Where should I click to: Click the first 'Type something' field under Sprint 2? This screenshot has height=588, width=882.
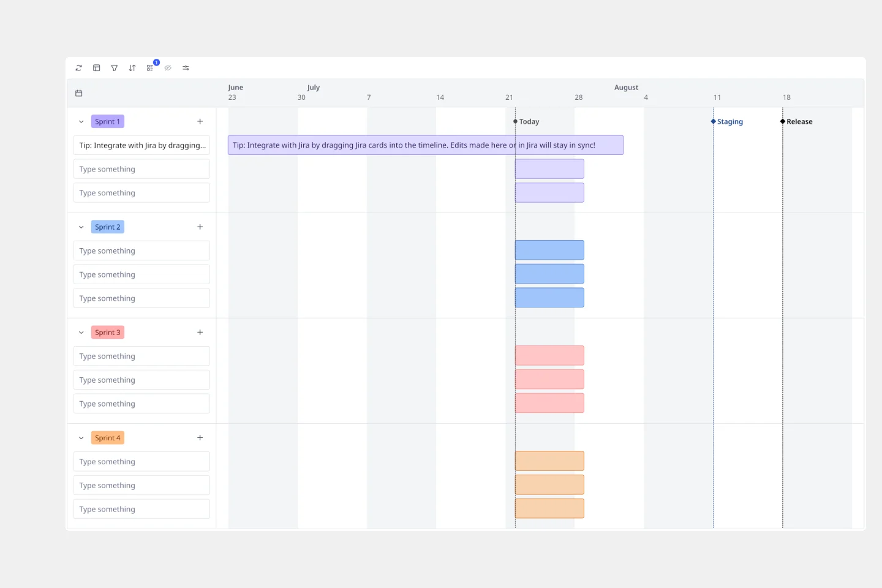(x=141, y=251)
